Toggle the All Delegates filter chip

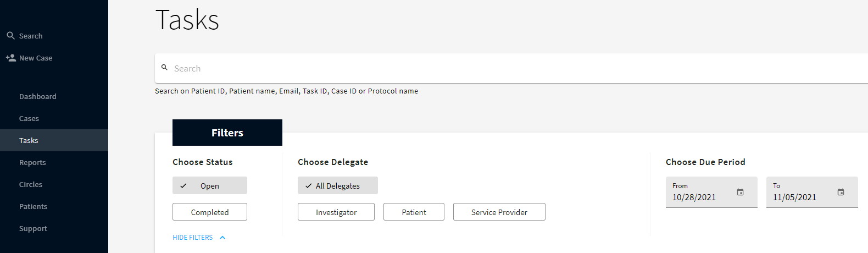click(x=337, y=186)
